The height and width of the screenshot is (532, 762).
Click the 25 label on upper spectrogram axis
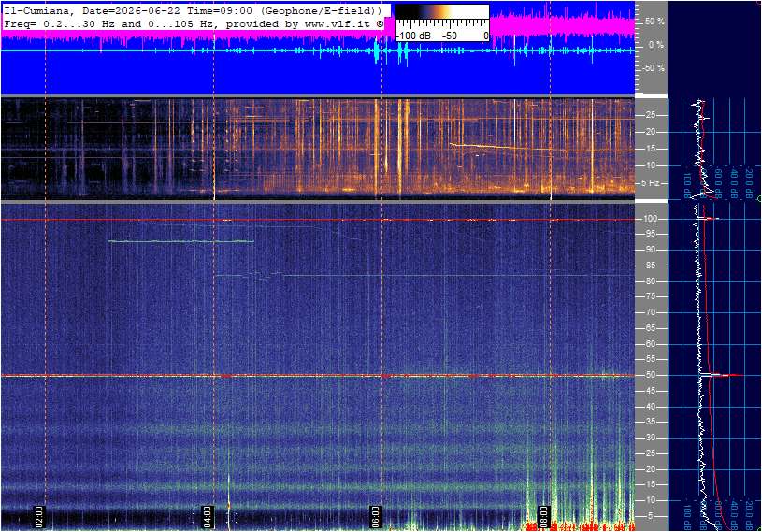tap(650, 115)
